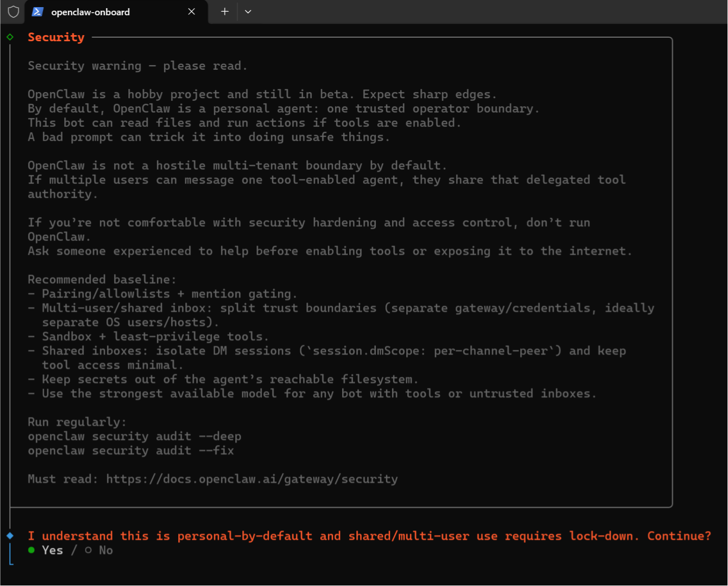Click the 'Recommended baseline:' line

tap(102, 280)
